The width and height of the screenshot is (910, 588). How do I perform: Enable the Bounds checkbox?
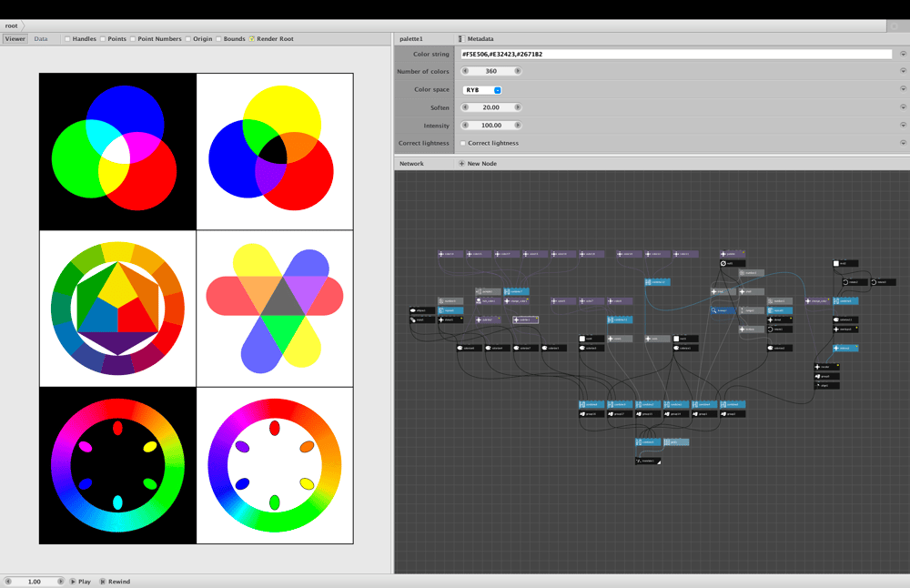click(218, 39)
